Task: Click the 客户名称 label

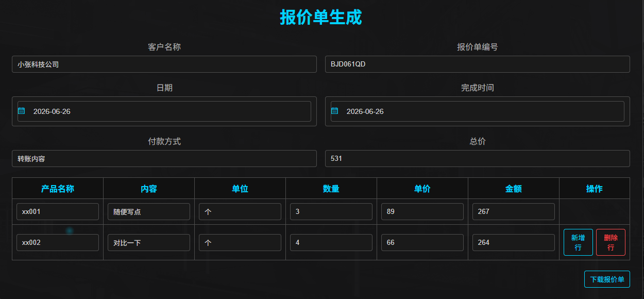Action: tap(164, 47)
